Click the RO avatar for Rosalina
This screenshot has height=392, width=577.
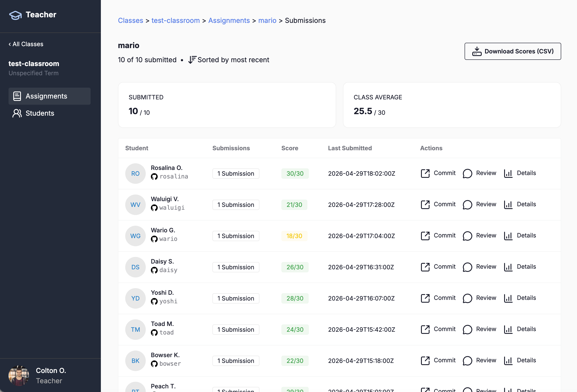coord(135,174)
